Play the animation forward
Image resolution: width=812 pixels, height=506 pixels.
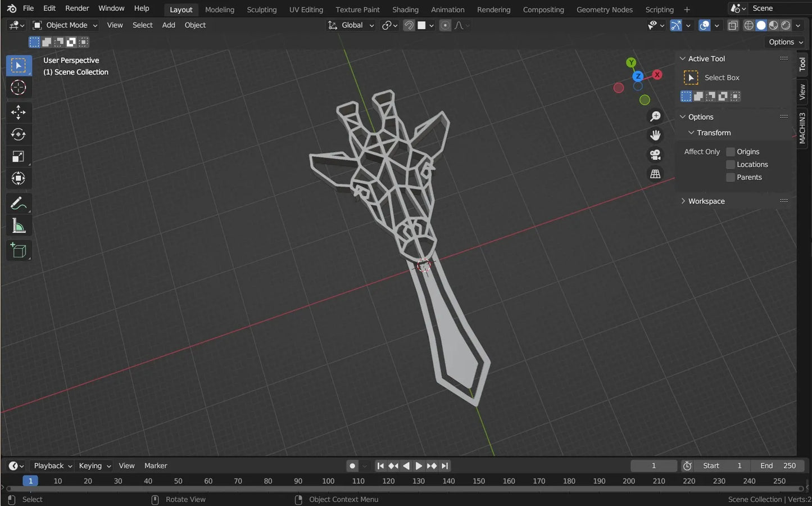419,466
